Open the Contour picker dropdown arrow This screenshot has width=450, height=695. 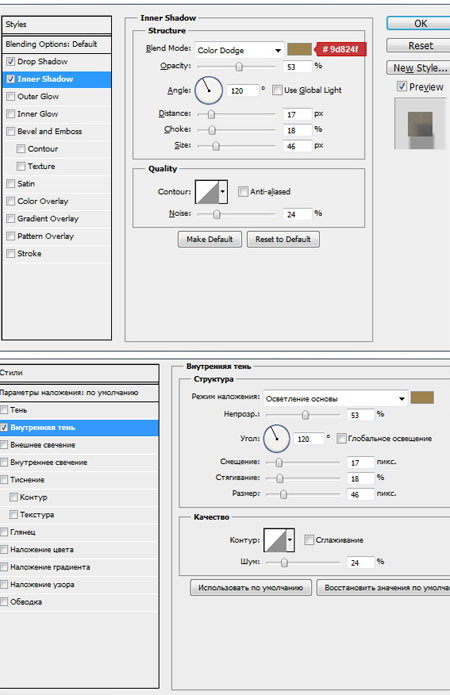pyautogui.click(x=223, y=192)
